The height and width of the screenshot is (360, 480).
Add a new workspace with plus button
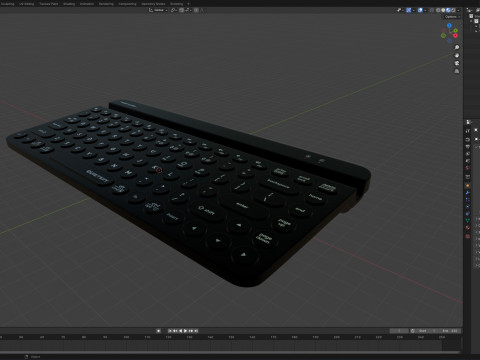click(188, 4)
